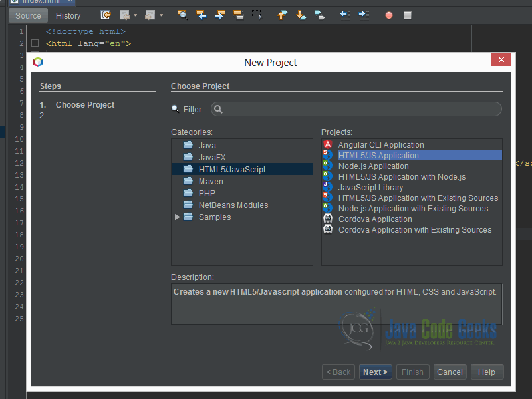Expand the Samples category node
The width and height of the screenshot is (532, 399).
click(x=177, y=217)
